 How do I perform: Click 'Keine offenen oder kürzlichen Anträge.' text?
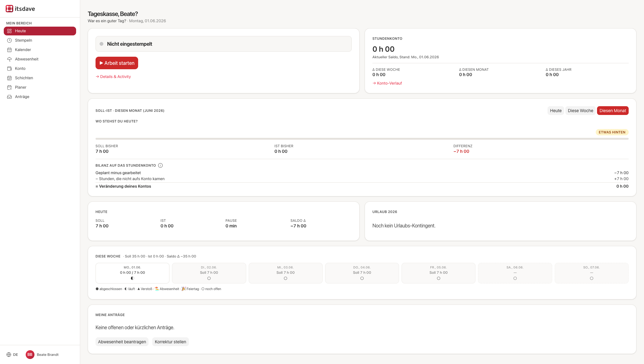click(135, 328)
